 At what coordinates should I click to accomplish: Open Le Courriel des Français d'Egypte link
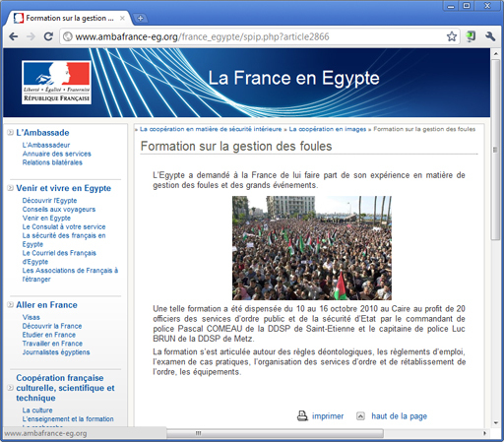pos(59,257)
